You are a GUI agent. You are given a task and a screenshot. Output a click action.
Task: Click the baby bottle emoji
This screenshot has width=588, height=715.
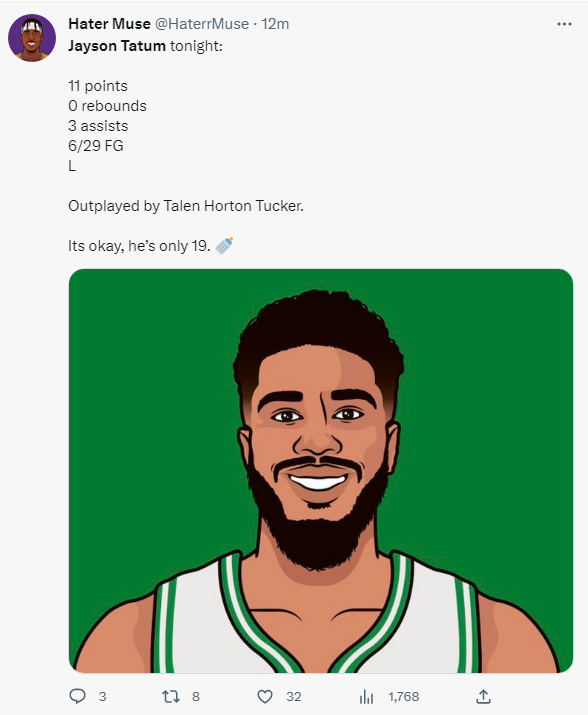click(224, 245)
